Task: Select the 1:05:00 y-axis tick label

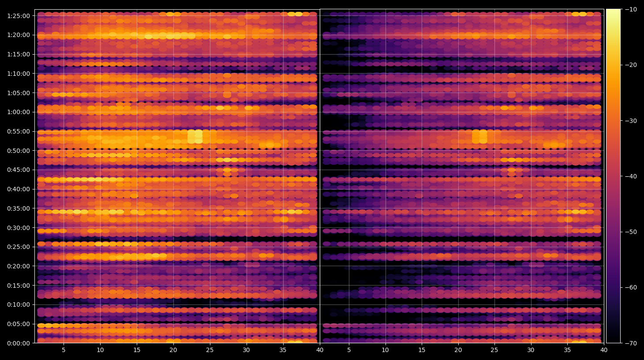Action: 19,93
